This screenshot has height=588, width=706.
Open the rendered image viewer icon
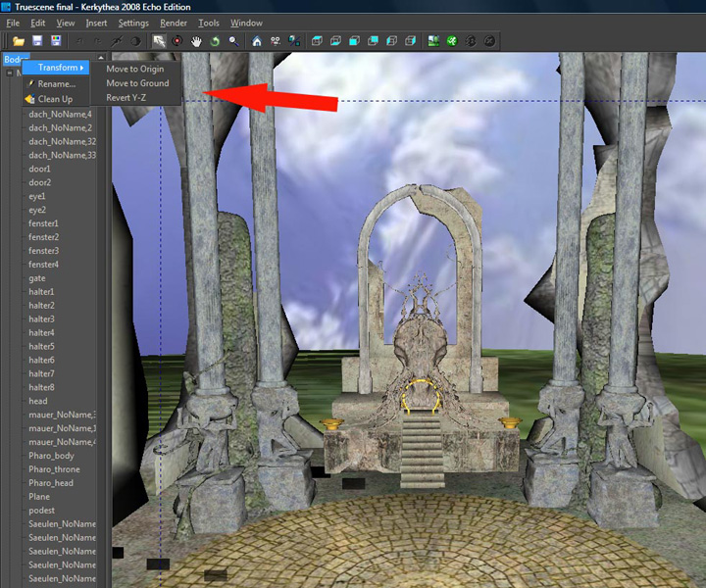point(433,41)
